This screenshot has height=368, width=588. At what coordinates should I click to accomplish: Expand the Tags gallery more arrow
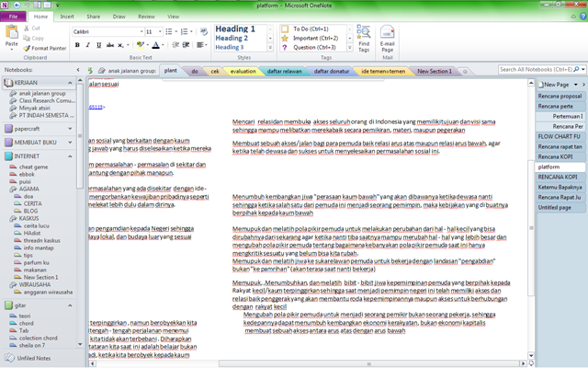coord(350,47)
